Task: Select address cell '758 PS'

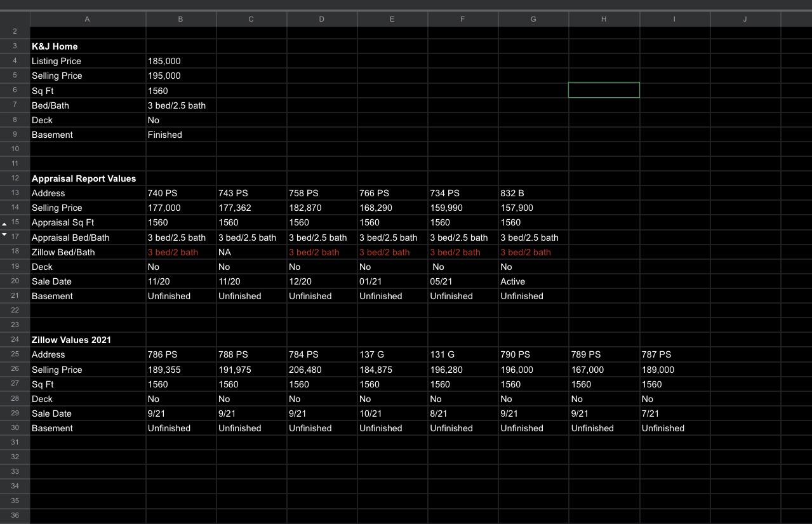Action: coord(322,193)
